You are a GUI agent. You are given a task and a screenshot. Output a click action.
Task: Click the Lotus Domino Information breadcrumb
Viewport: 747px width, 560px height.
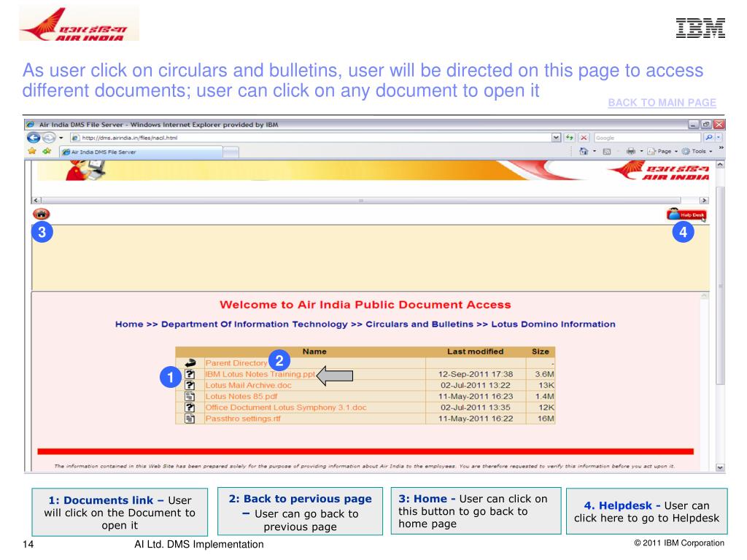coord(553,324)
